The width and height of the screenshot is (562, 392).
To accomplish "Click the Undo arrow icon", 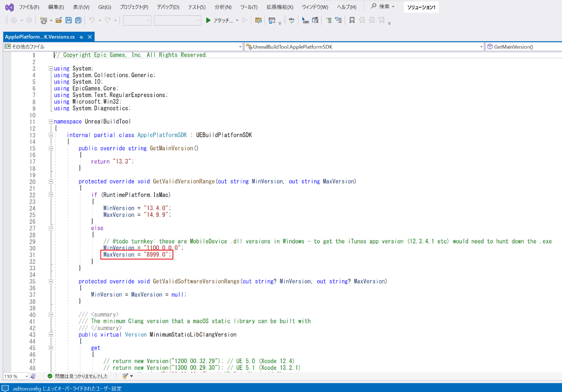I will tap(92, 20).
